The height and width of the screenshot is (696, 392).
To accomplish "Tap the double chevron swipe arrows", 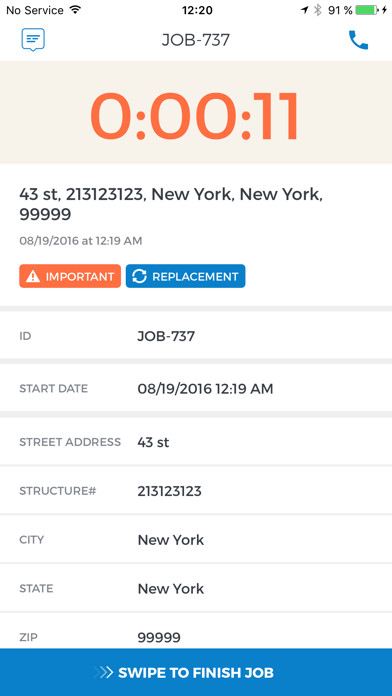I will pyautogui.click(x=104, y=672).
